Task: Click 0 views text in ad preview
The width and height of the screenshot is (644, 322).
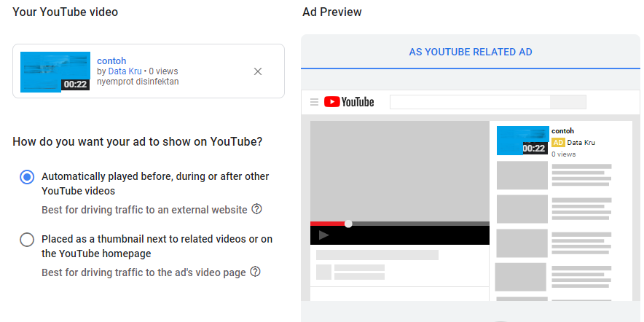Action: click(x=564, y=154)
